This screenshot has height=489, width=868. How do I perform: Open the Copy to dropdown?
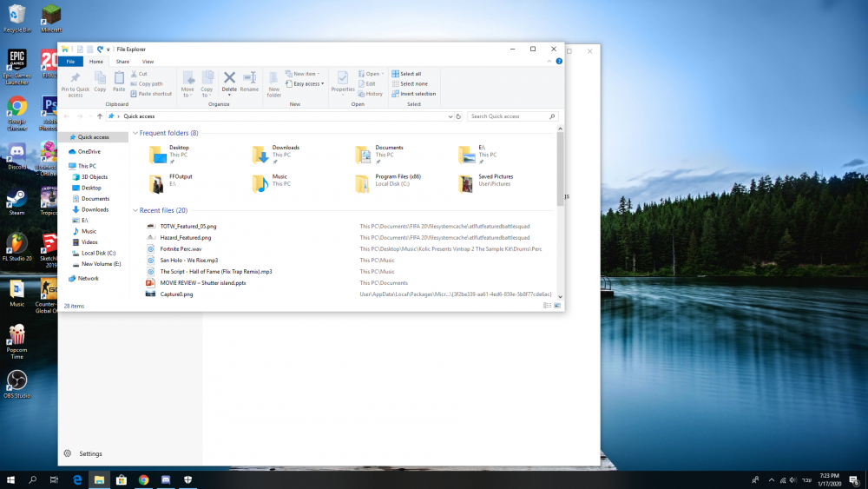tap(207, 84)
